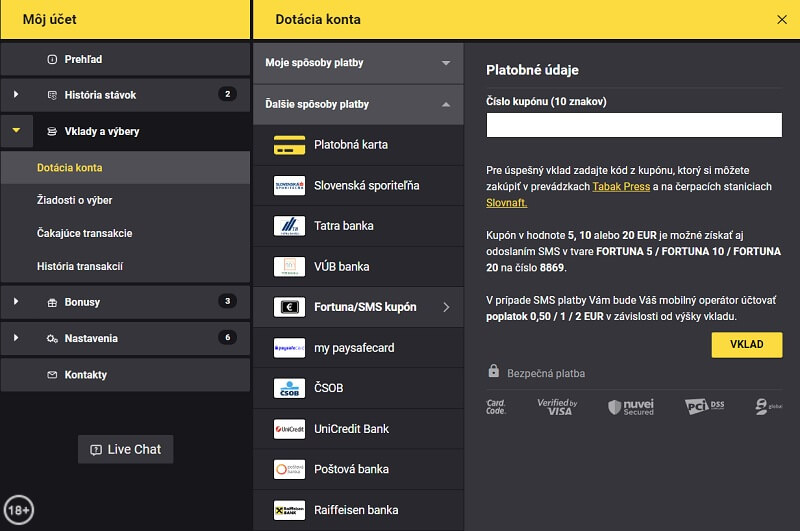
Task: Expand the Bonusy menu section
Action: pos(16,302)
